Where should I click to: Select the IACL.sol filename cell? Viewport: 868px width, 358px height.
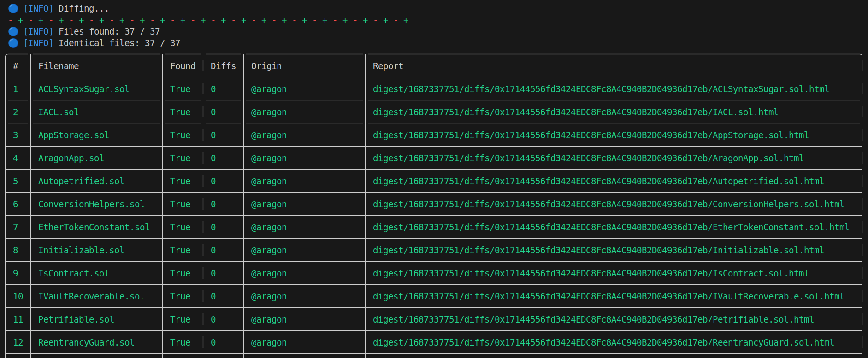click(59, 112)
